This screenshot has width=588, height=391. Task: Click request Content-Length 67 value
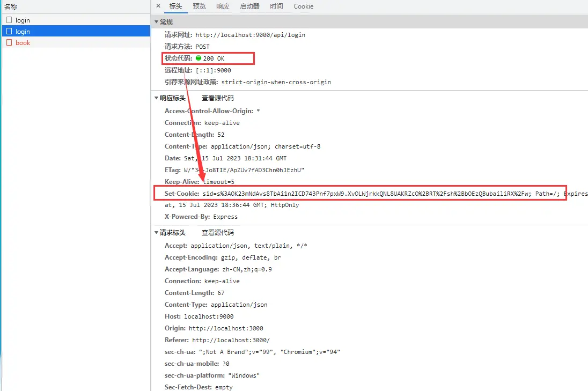coord(221,293)
